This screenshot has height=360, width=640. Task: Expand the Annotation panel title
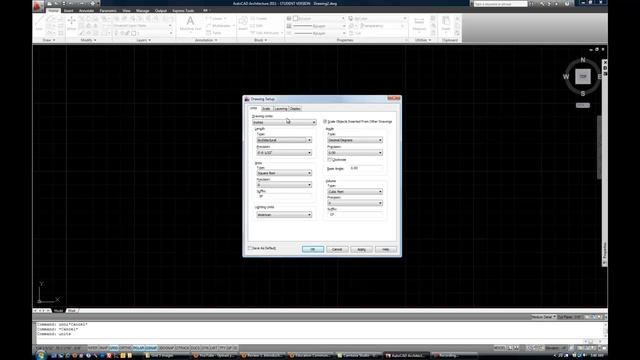pos(206,40)
